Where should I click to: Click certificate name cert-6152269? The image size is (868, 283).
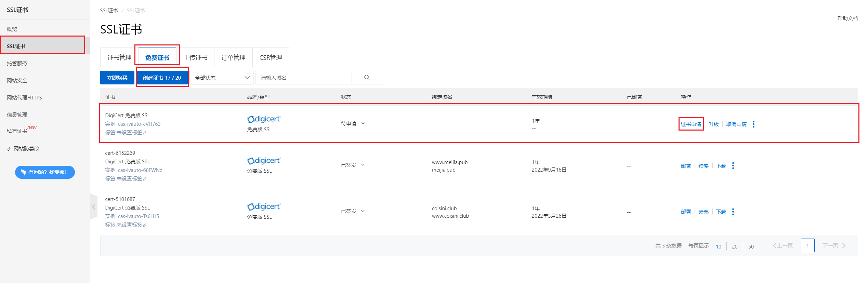(120, 153)
